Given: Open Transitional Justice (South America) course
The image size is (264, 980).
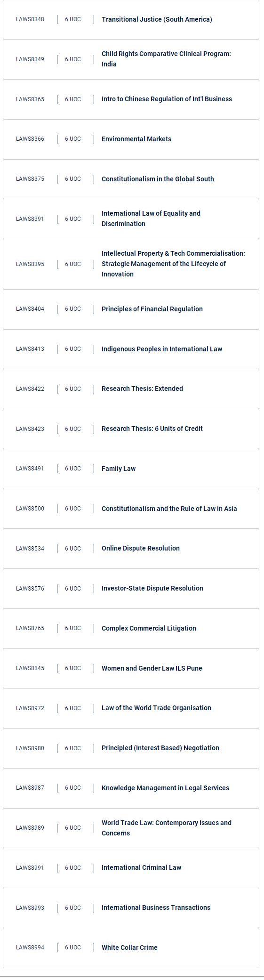Looking at the screenshot, I should pos(131,19).
